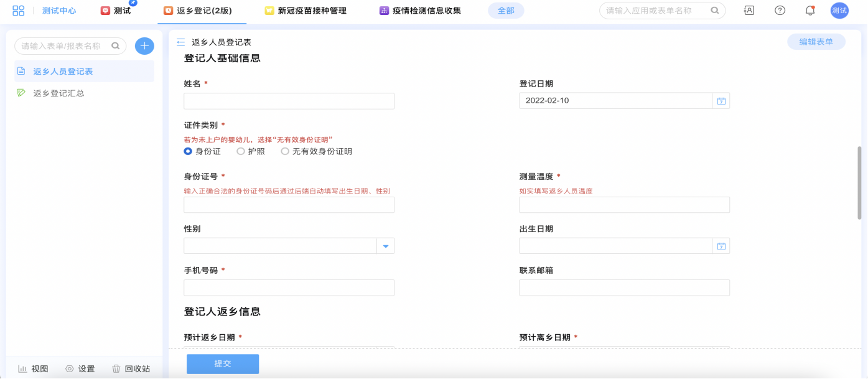This screenshot has height=379, width=868.
Task: Click the app grid icon at top-left
Action: point(19,11)
